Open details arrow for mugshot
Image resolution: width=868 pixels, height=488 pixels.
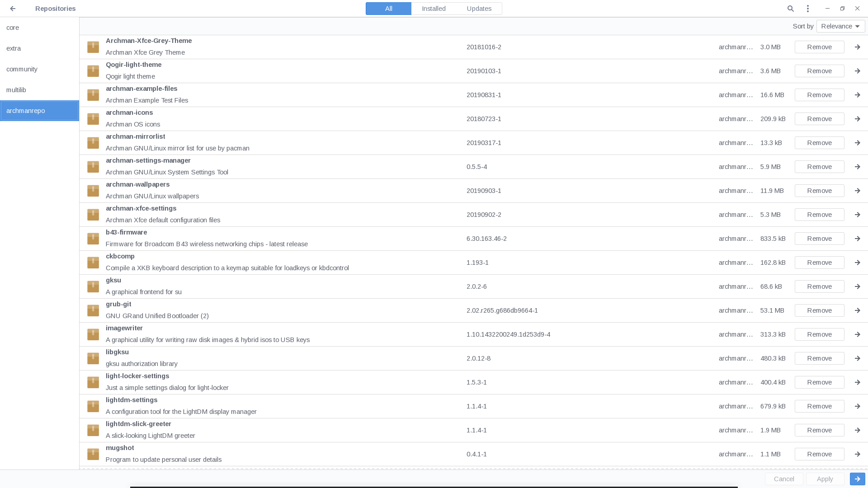(x=857, y=454)
